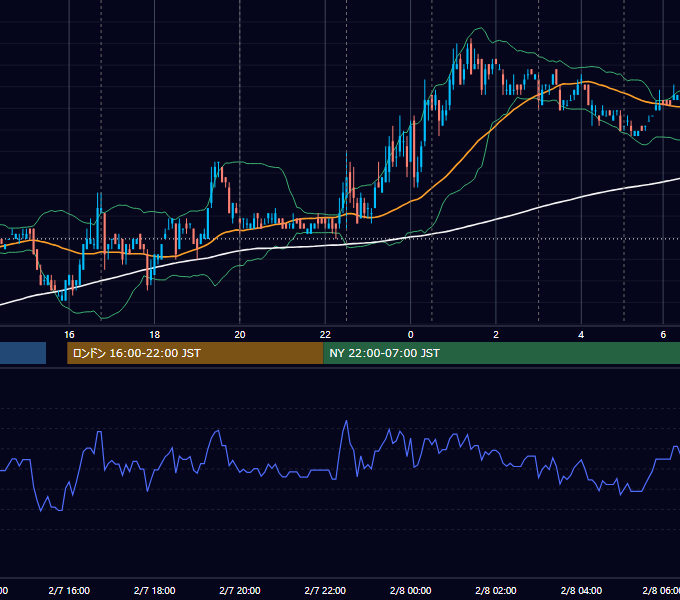Click the "2" hour label on price chart axis
The height and width of the screenshot is (600, 680).
(x=496, y=334)
